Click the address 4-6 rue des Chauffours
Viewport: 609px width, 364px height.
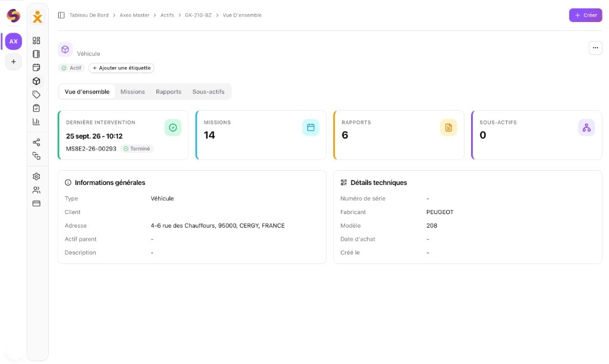pyautogui.click(x=218, y=225)
